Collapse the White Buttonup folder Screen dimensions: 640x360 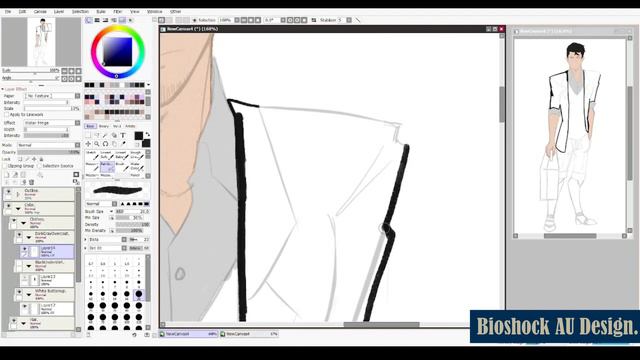pyautogui.click(x=29, y=295)
